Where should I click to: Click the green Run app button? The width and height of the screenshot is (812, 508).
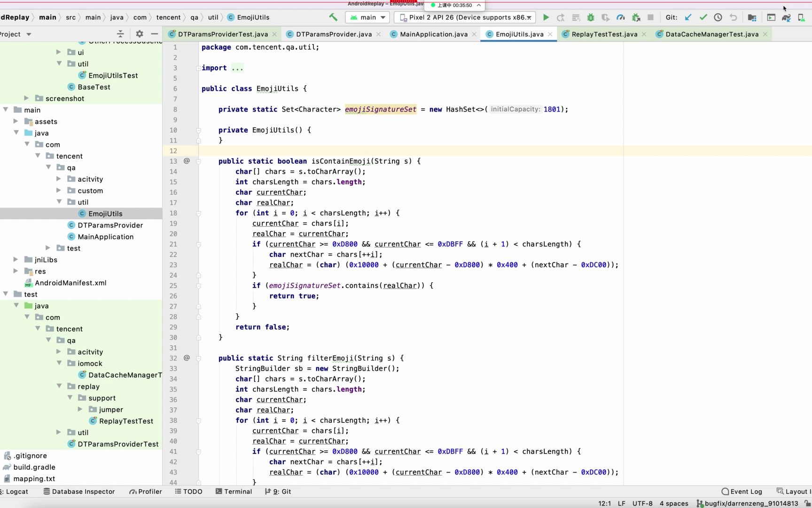pos(546,17)
